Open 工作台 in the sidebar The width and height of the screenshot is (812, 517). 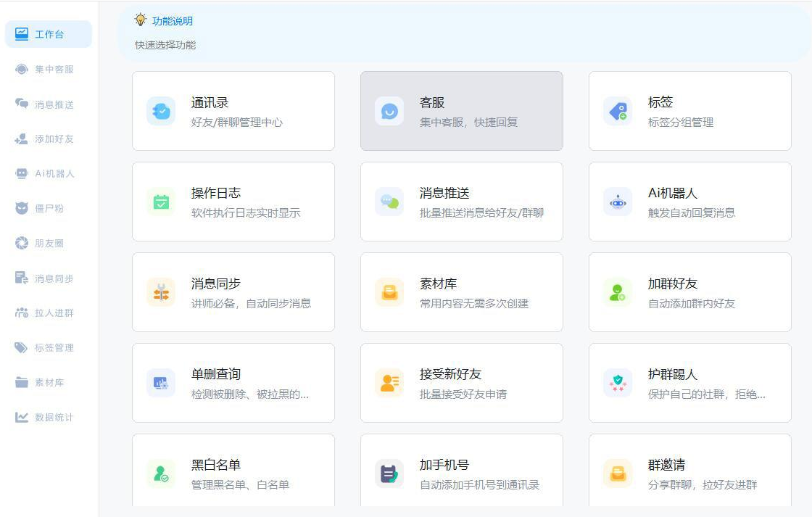pos(49,34)
